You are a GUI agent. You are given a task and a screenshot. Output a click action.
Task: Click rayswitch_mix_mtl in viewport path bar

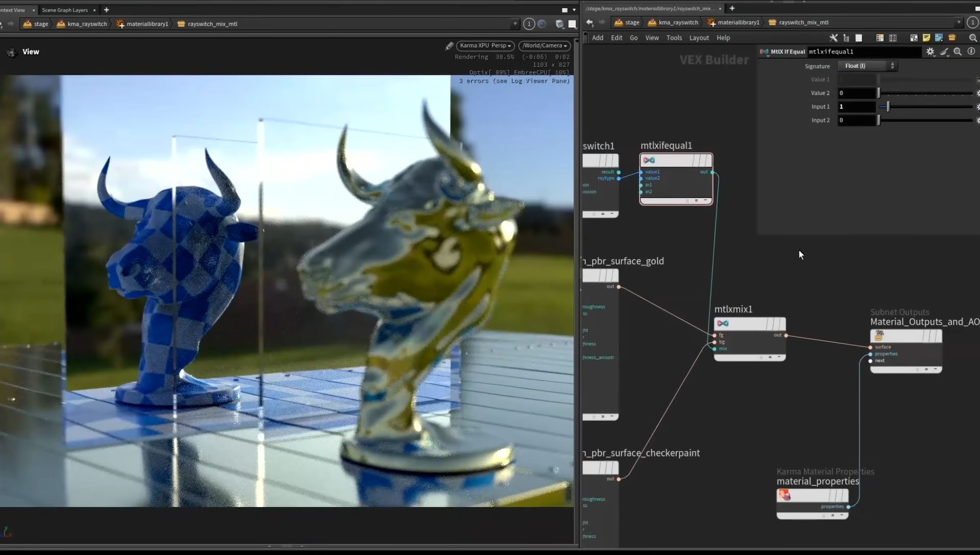pos(207,23)
